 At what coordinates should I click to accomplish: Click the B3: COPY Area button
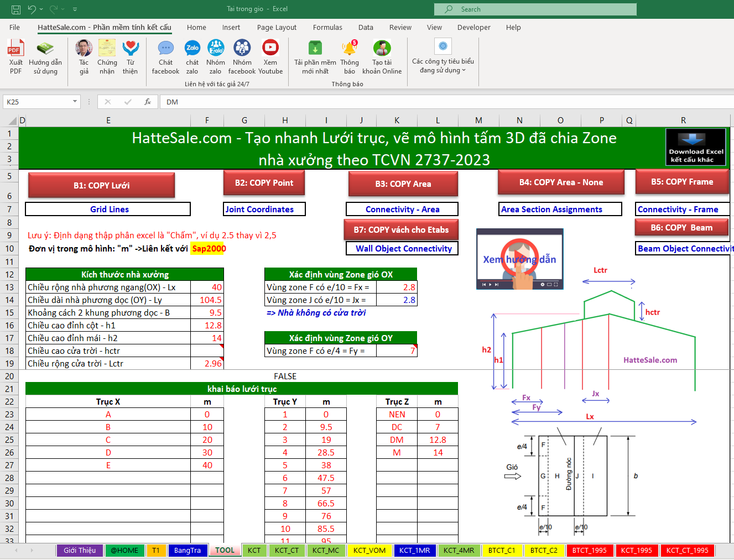click(403, 184)
